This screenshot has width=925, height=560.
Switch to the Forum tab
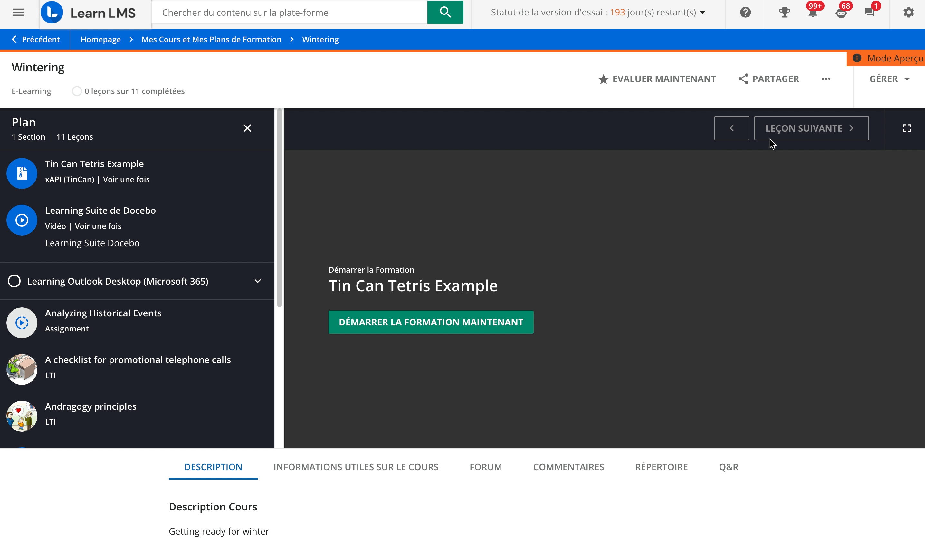[x=485, y=467]
